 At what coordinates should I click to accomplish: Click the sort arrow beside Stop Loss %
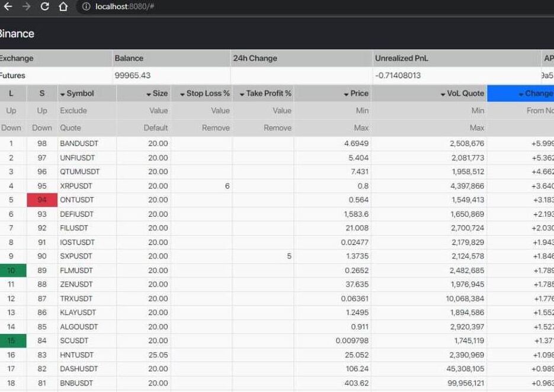pyautogui.click(x=182, y=94)
